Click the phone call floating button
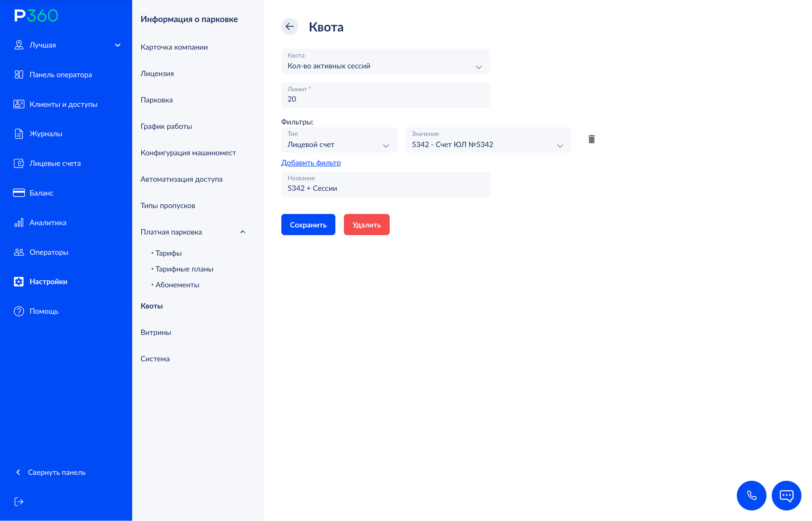Image resolution: width=812 pixels, height=521 pixels. pyautogui.click(x=752, y=495)
